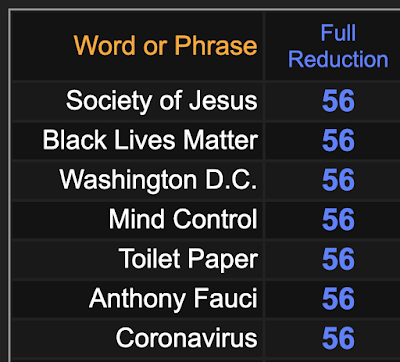Click the 'Toilet Paper' phrase
This screenshot has height=362, width=400.
click(x=188, y=259)
